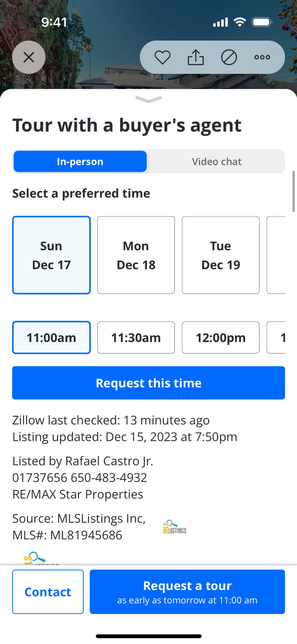Hide this listing with the circle-slash icon

(229, 57)
